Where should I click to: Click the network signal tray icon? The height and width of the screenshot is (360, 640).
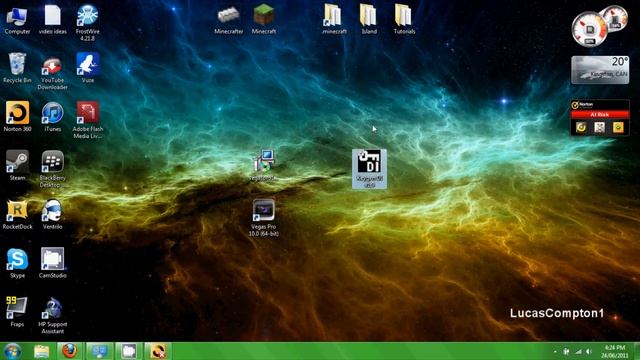(578, 352)
